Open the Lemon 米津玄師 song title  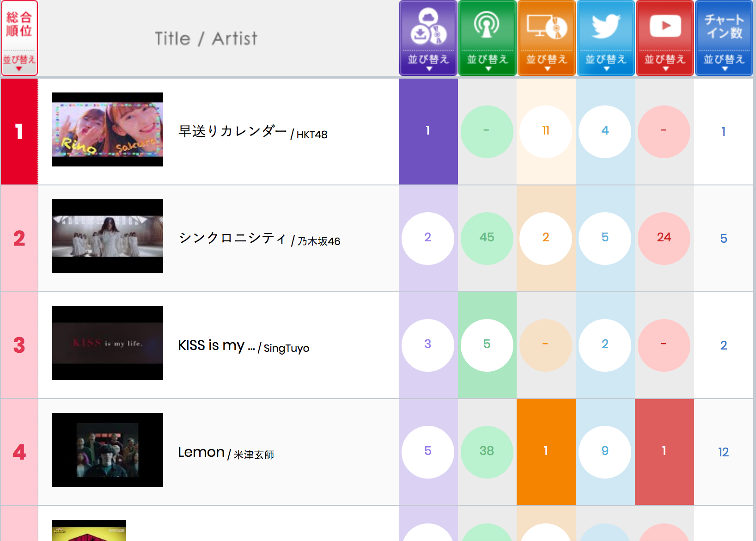(x=201, y=452)
